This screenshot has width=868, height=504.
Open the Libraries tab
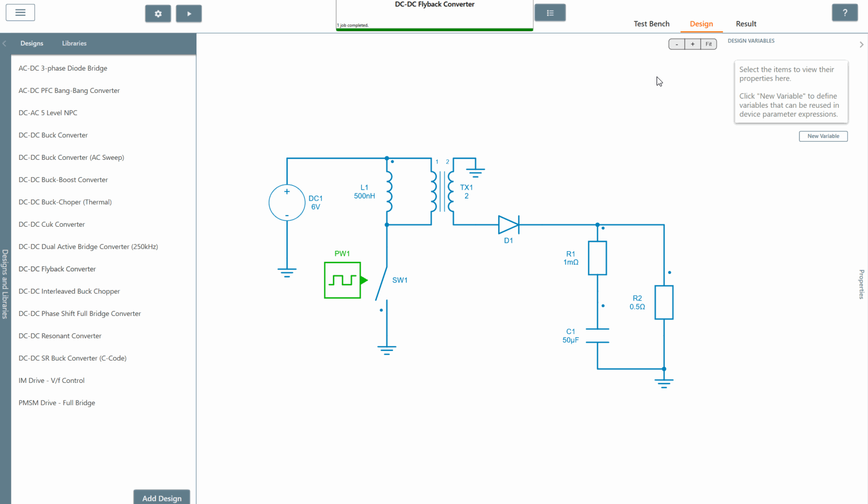tap(74, 44)
